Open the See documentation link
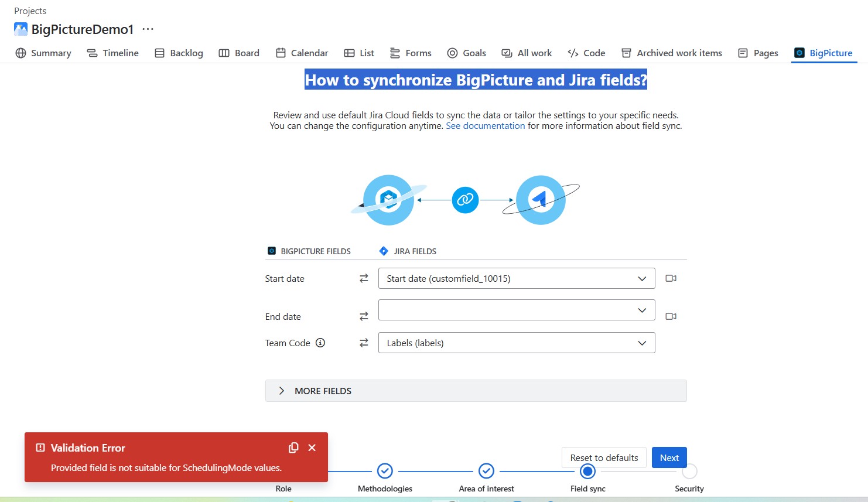 pos(485,125)
